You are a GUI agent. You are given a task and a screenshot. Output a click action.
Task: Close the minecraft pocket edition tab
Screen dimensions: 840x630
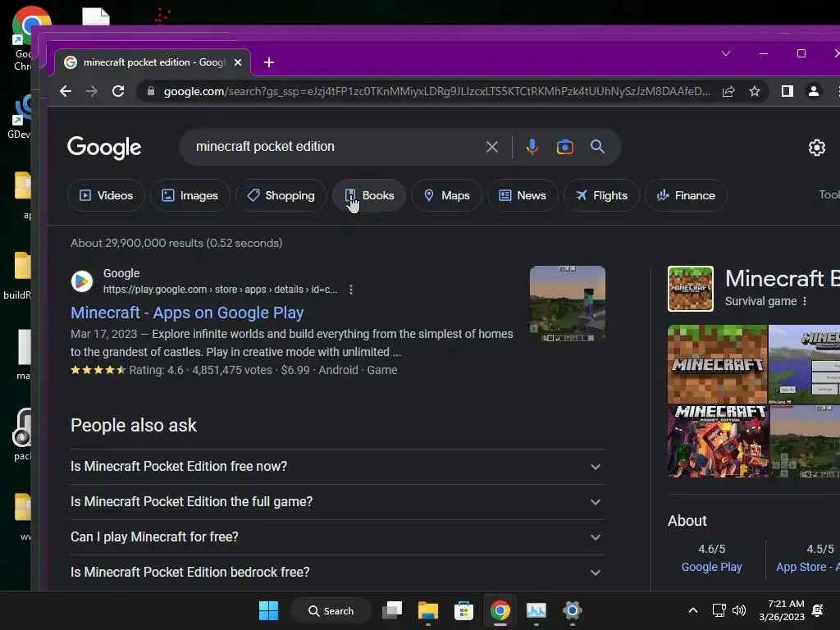point(238,62)
